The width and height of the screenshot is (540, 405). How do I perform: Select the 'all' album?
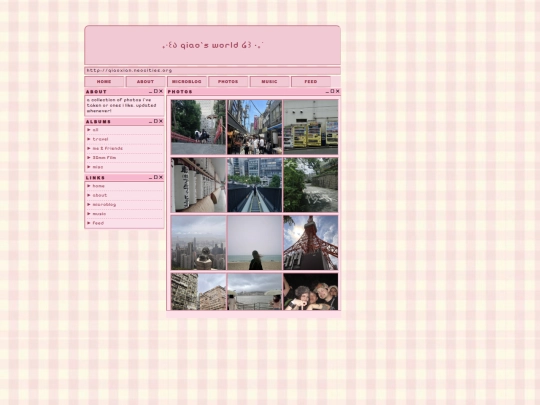95,130
